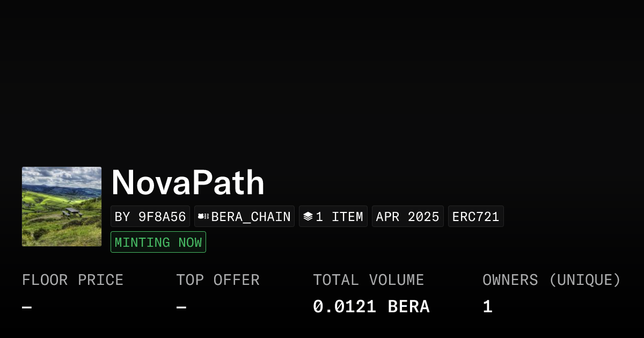
Task: Select the owners count value 1
Action: [x=487, y=307]
